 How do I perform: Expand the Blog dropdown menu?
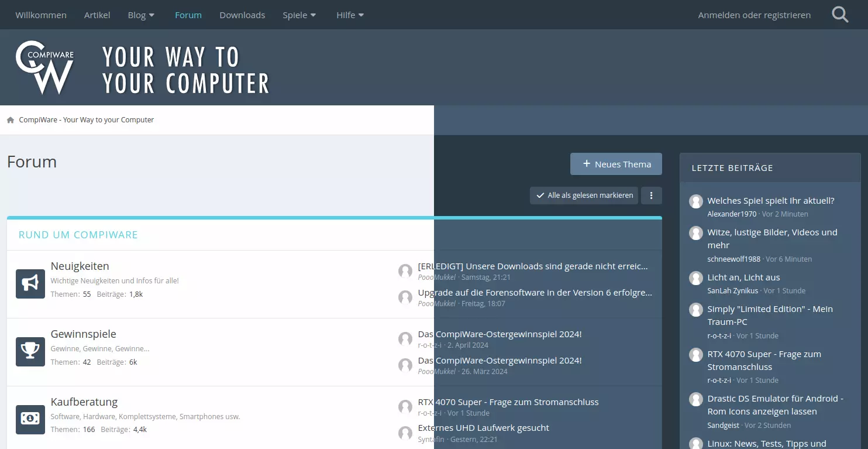click(142, 15)
